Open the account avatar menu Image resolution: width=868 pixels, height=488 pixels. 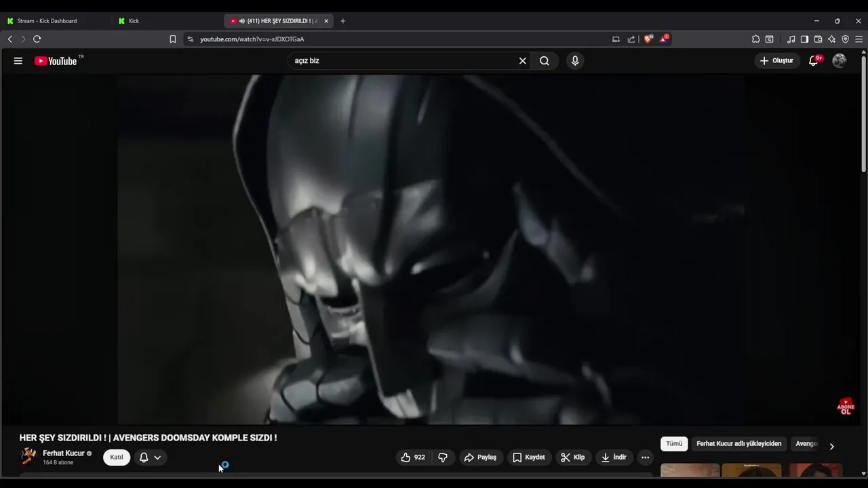coord(840,61)
